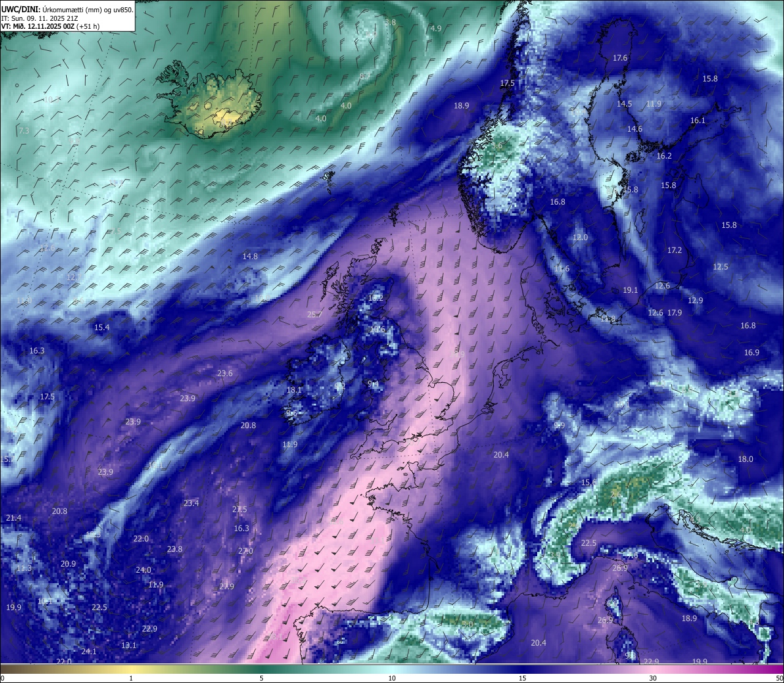Click the 15.4 map value
The height and width of the screenshot is (683, 784).
(x=102, y=328)
